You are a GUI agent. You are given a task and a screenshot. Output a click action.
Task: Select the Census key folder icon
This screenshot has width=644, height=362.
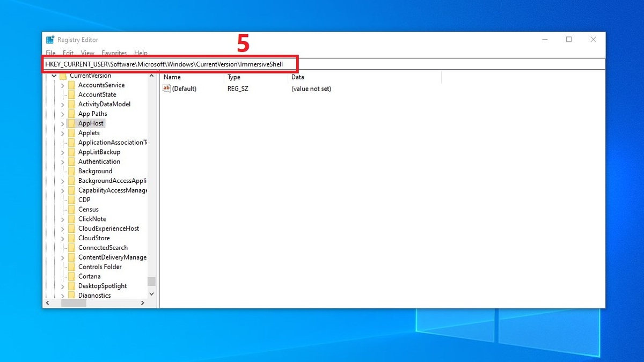(71, 209)
